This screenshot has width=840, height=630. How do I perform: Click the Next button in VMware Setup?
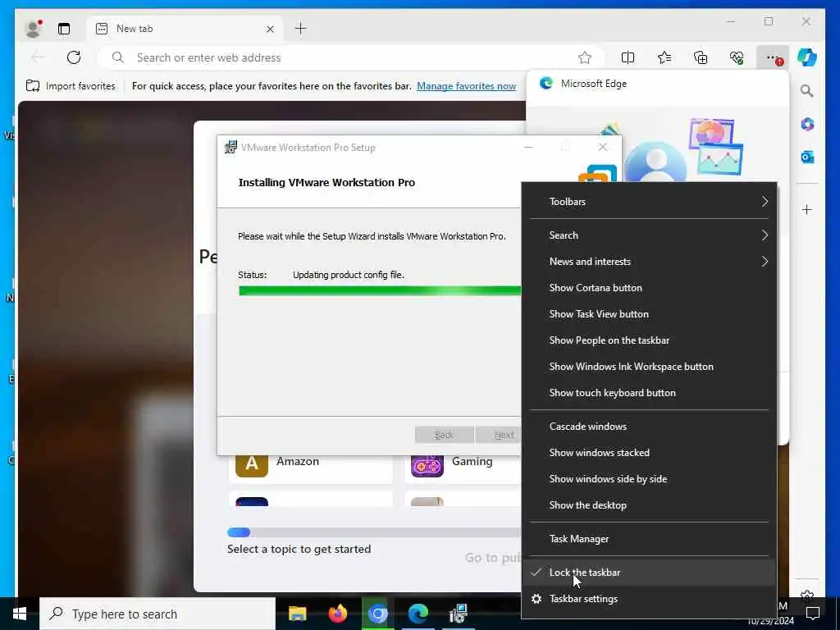pos(499,435)
